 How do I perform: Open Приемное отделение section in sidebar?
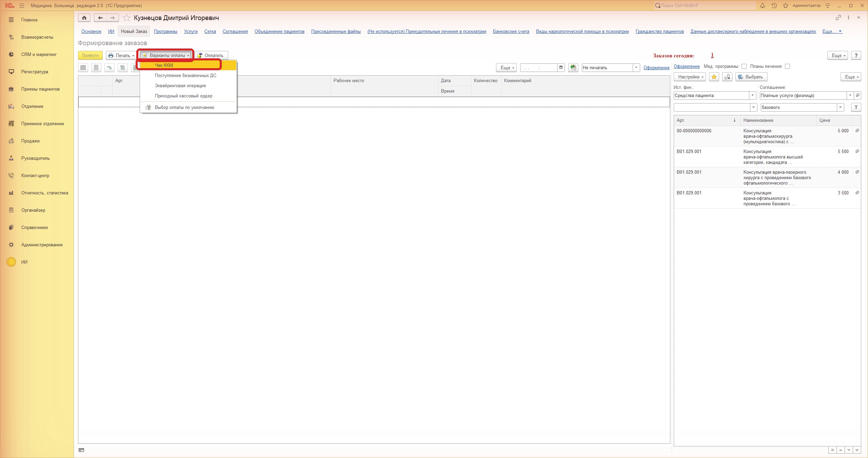pos(37,123)
